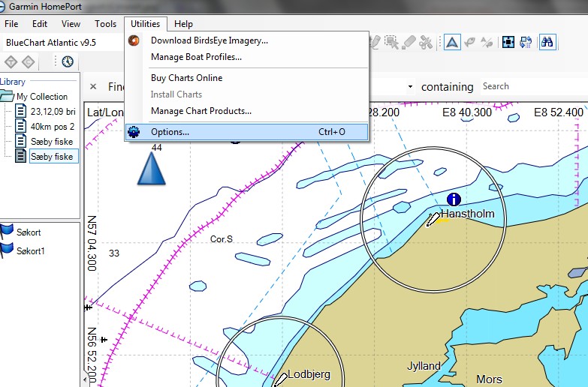Click the single fish toolbar icon
The image size is (588, 387).
tap(469, 42)
